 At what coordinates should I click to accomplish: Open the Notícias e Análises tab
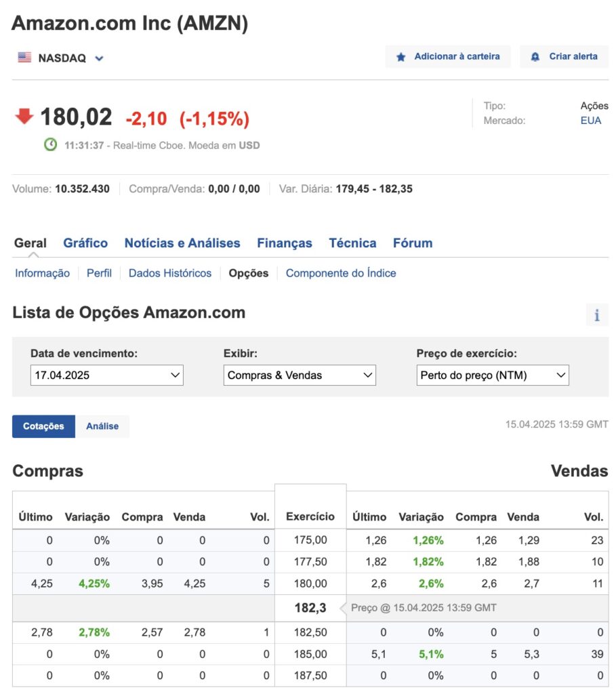coord(182,243)
